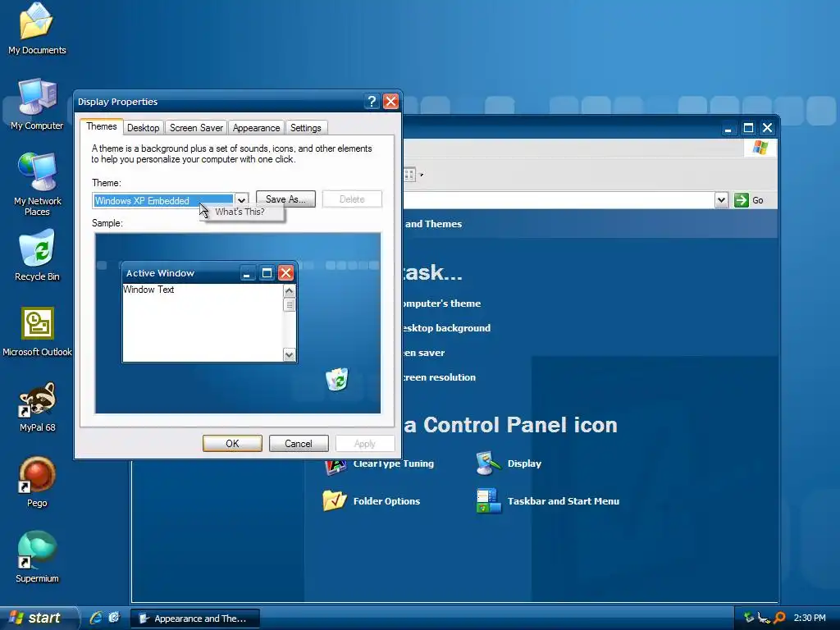Click the system clock showing 2:30 PM
840x630 pixels.
click(x=810, y=618)
